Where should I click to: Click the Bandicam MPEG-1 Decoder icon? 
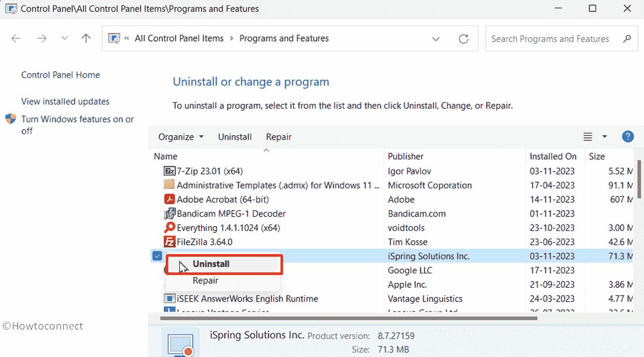pos(169,214)
